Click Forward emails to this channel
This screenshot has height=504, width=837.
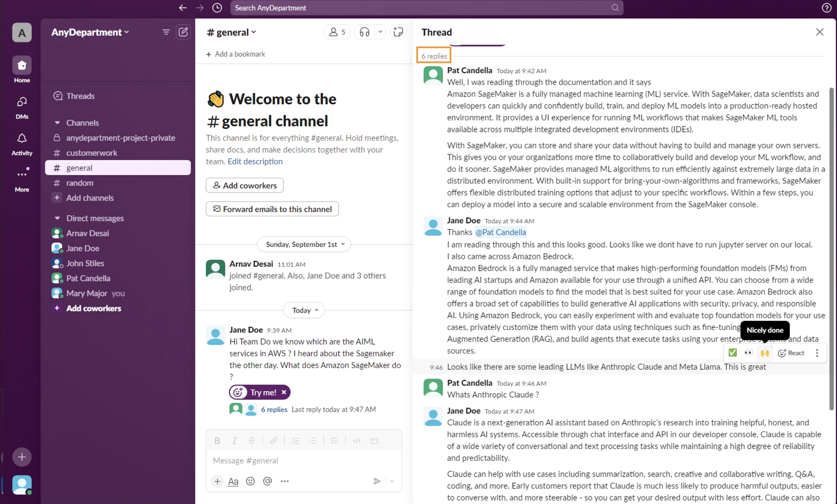click(272, 209)
